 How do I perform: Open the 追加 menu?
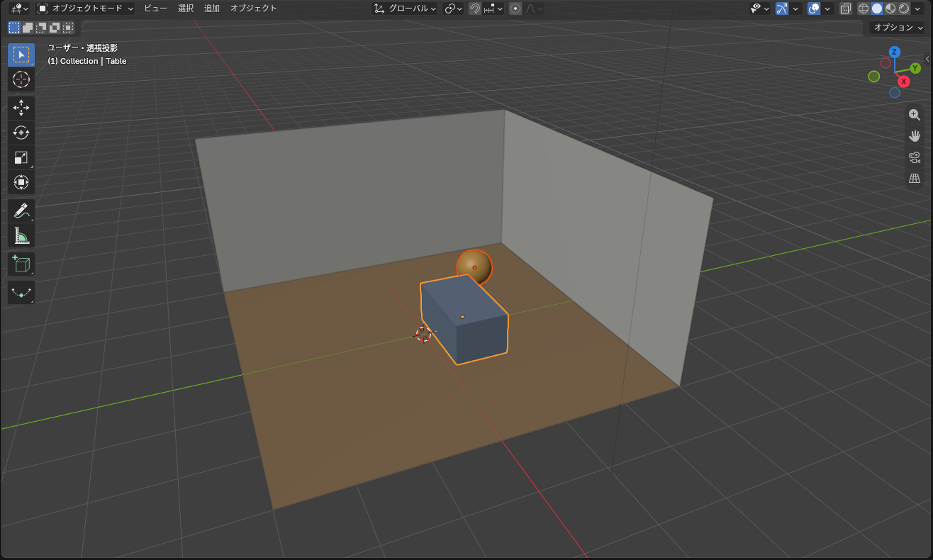pos(212,9)
